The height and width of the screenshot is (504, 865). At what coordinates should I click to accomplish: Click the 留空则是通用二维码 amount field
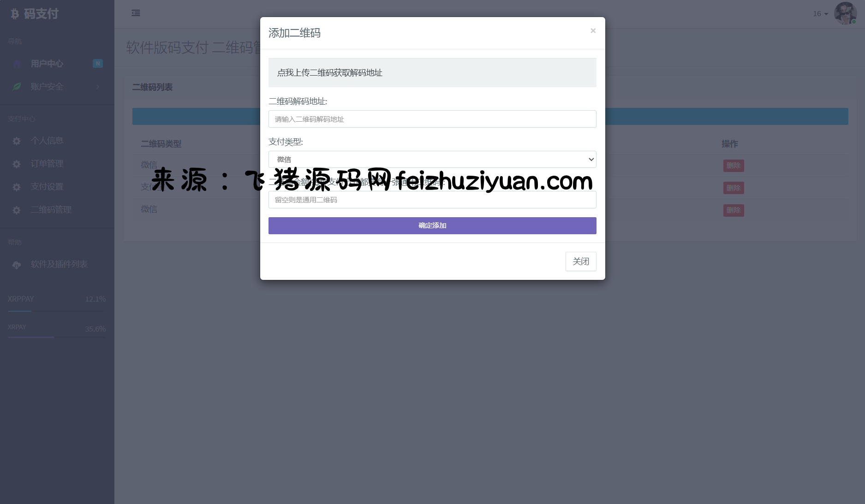click(432, 200)
